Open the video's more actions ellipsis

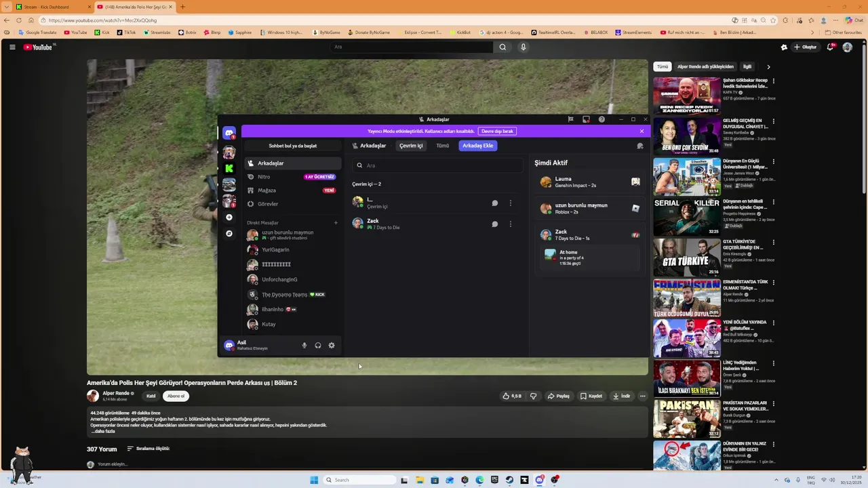pyautogui.click(x=643, y=396)
